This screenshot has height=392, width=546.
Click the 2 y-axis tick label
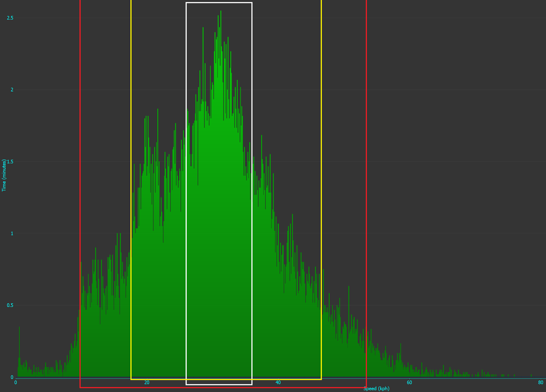click(x=12, y=90)
